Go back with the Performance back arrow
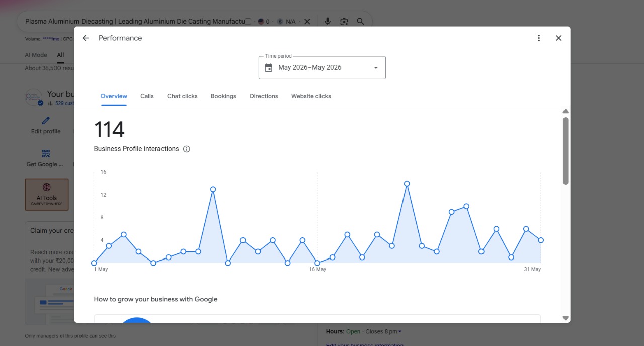The image size is (644, 346). coord(86,38)
